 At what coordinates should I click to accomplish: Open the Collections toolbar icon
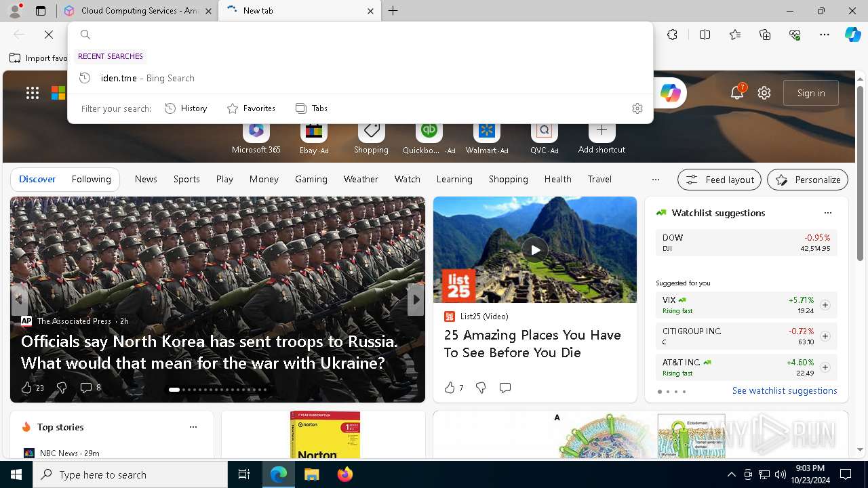coord(765,35)
